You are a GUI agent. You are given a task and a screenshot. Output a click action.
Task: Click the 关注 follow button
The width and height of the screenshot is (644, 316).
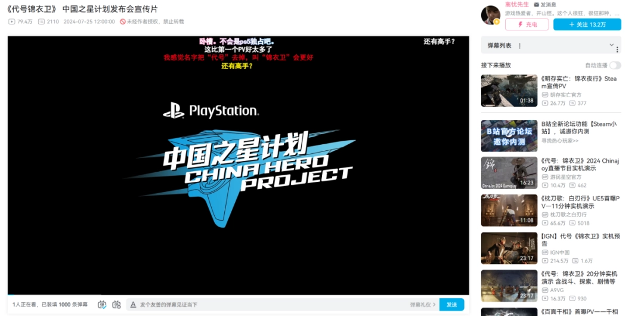point(587,24)
